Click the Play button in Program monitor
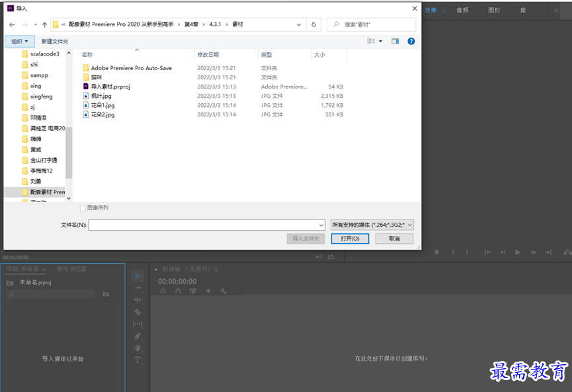The image size is (572, 392). pyautogui.click(x=518, y=253)
